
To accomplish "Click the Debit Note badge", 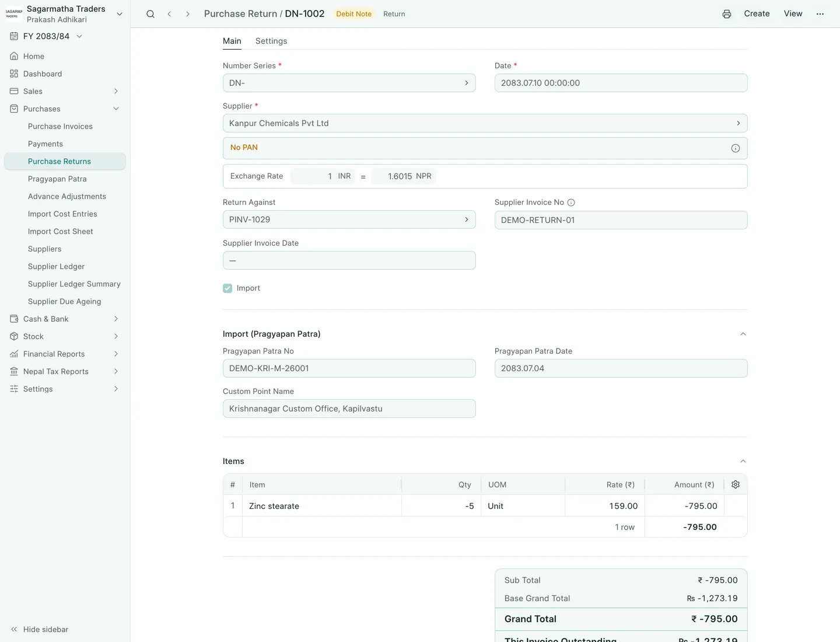I will [x=353, y=14].
